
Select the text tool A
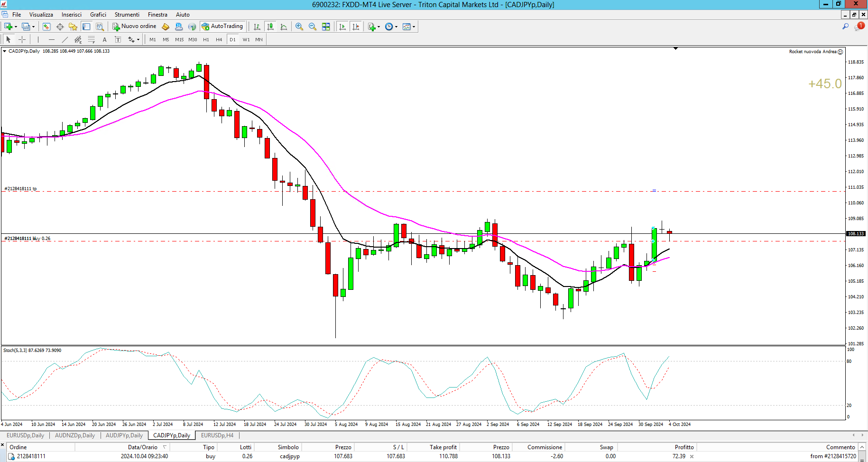(x=104, y=39)
